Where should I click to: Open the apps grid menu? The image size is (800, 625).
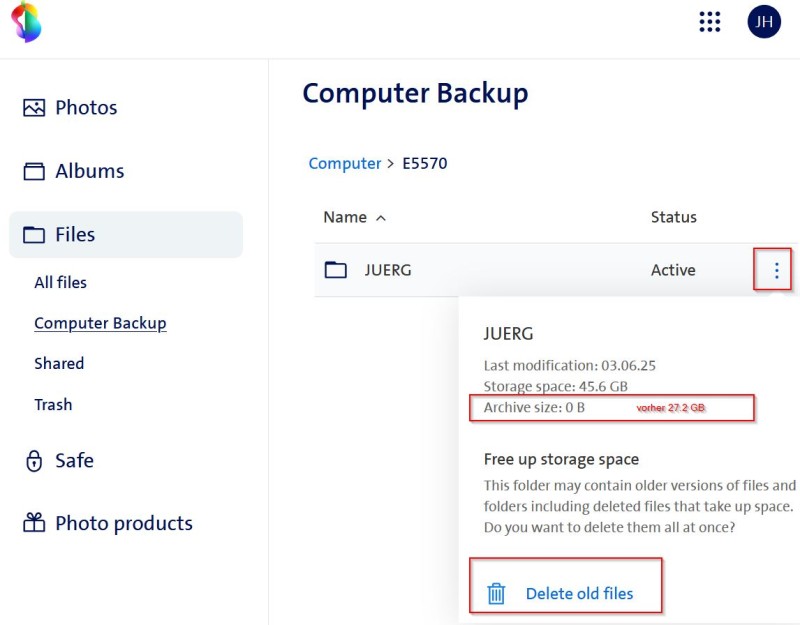(x=710, y=22)
